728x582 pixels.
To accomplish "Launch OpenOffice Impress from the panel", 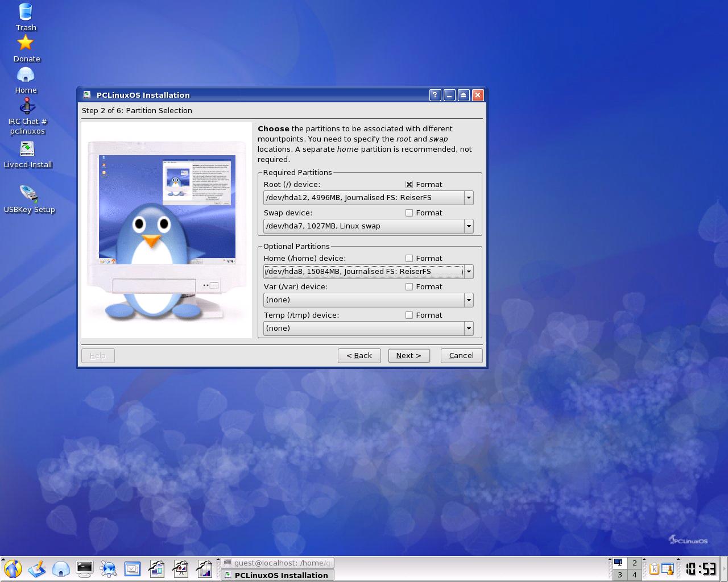I will click(x=180, y=568).
